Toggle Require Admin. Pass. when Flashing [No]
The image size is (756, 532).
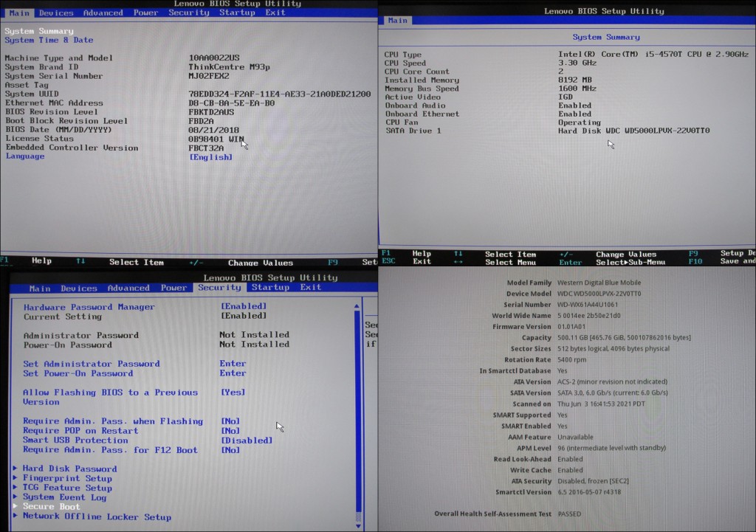pos(230,421)
